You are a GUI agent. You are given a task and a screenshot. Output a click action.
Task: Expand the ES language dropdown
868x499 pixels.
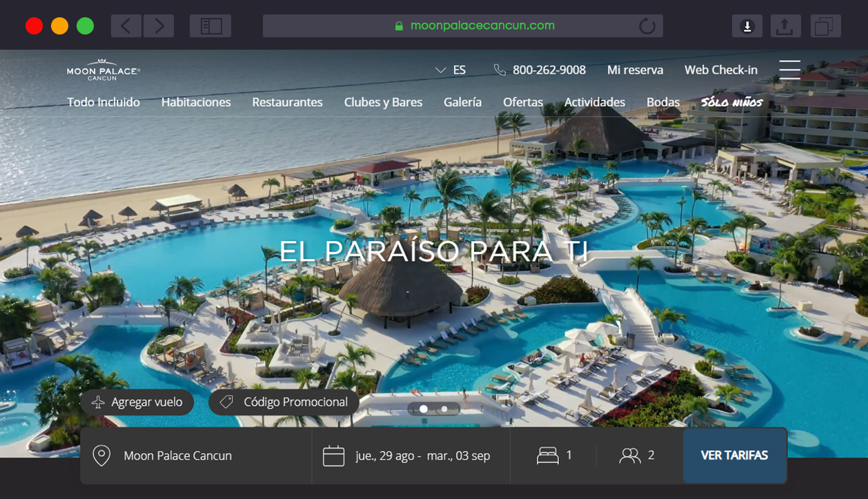(x=451, y=70)
